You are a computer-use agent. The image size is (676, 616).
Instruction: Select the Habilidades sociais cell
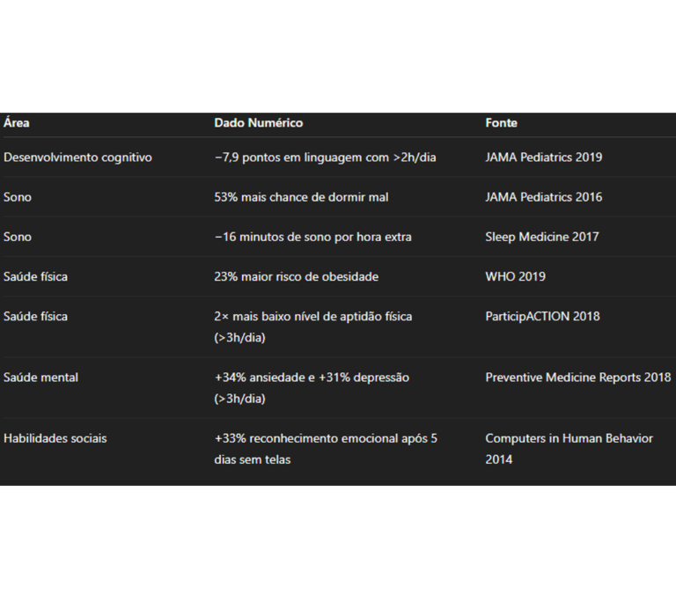click(55, 438)
